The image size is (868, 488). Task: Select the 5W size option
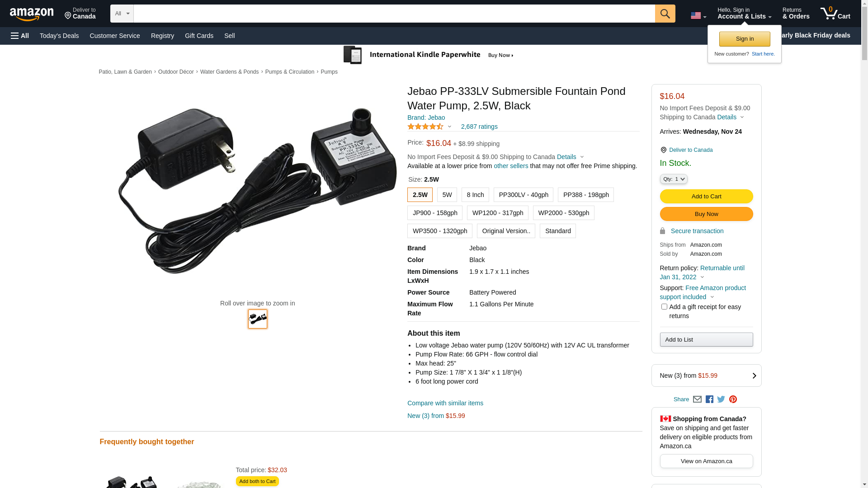click(447, 195)
